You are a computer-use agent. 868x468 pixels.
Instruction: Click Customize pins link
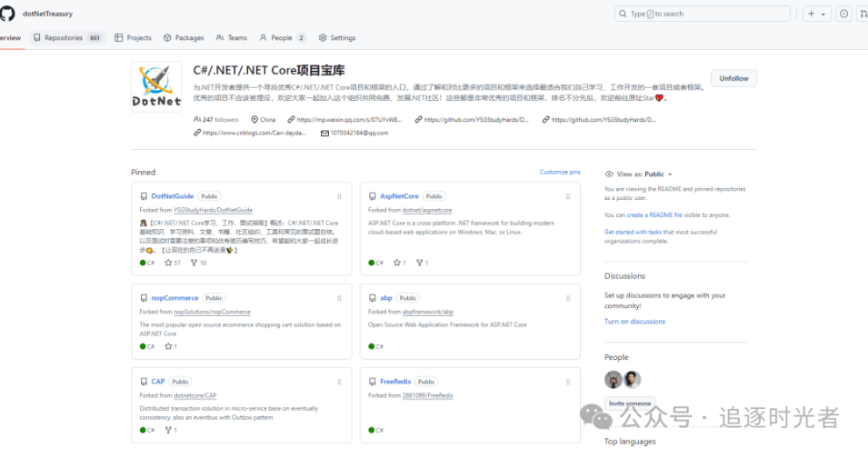[560, 172]
